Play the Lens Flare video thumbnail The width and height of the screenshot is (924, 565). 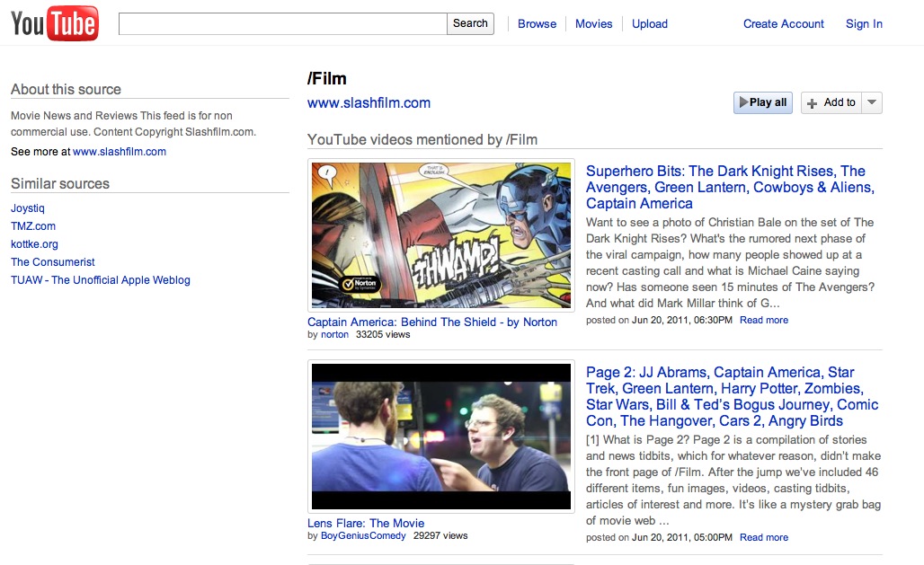click(440, 437)
